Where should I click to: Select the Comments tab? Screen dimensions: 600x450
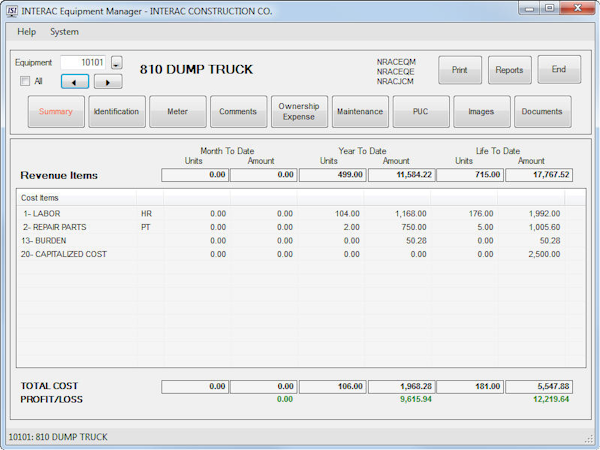pos(238,112)
